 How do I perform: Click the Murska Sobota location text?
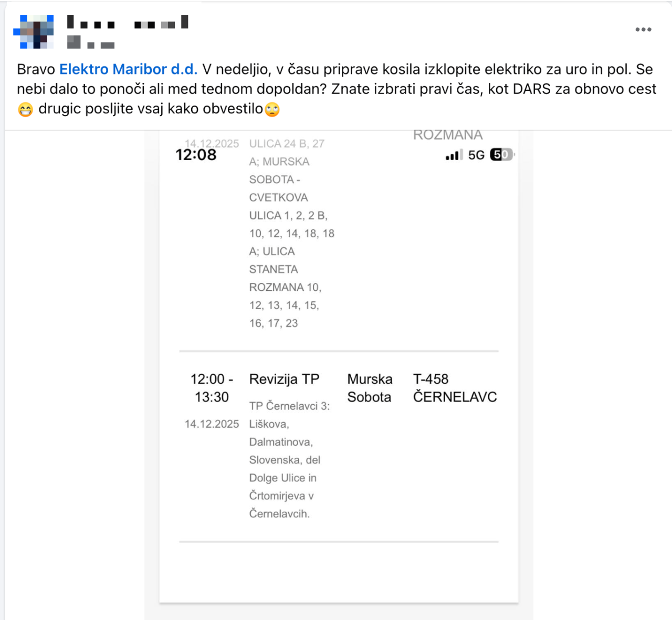click(370, 388)
